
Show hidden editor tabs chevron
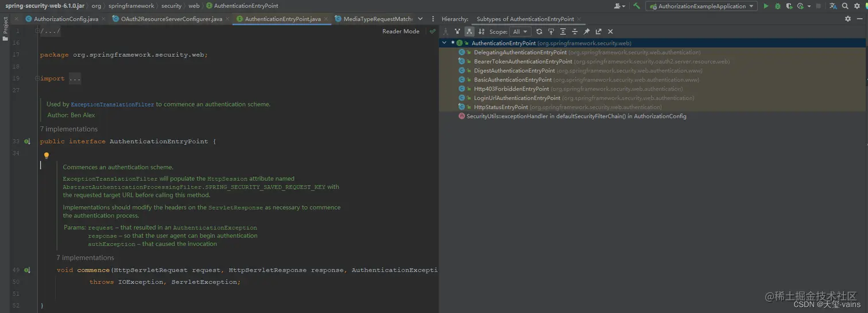click(x=420, y=19)
